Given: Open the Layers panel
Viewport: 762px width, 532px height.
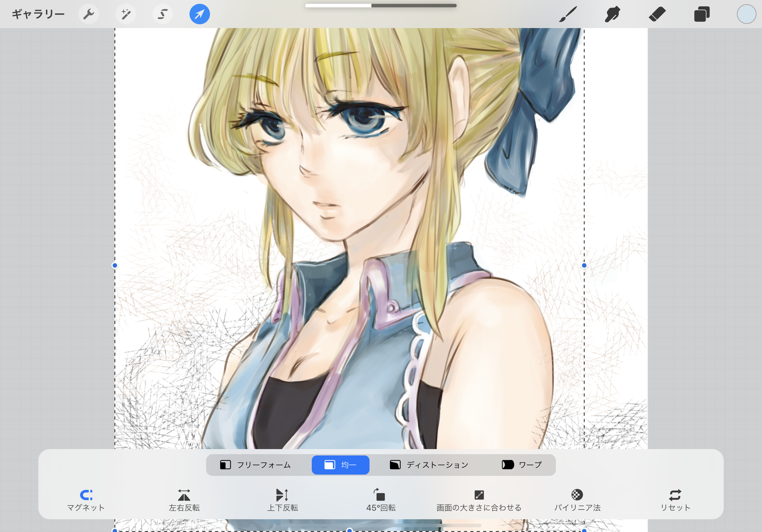Looking at the screenshot, I should tap(702, 14).
